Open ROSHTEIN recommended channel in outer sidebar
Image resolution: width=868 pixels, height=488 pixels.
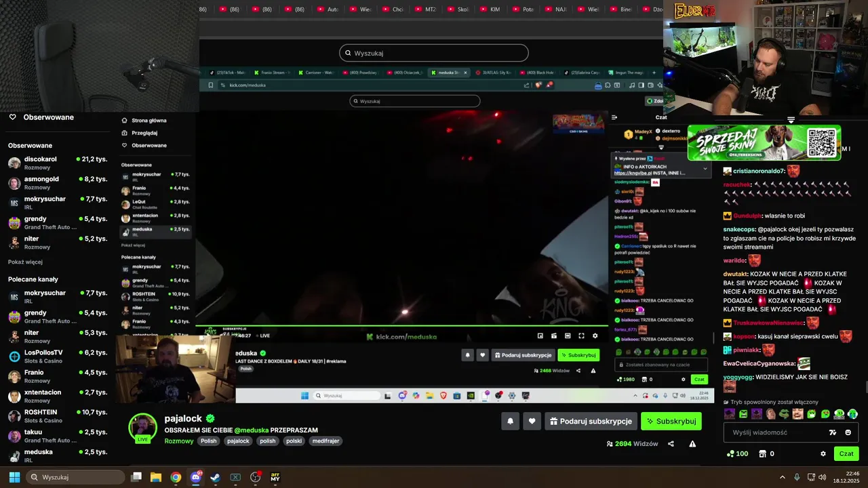(58, 416)
